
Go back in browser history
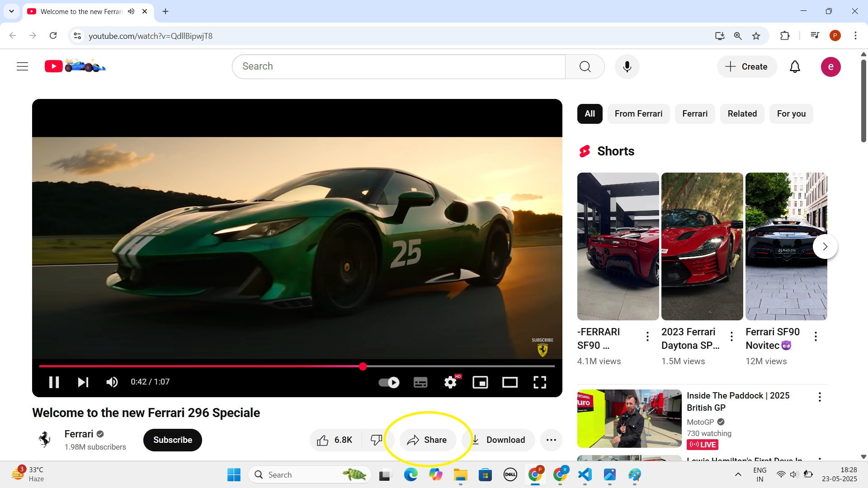click(x=13, y=36)
